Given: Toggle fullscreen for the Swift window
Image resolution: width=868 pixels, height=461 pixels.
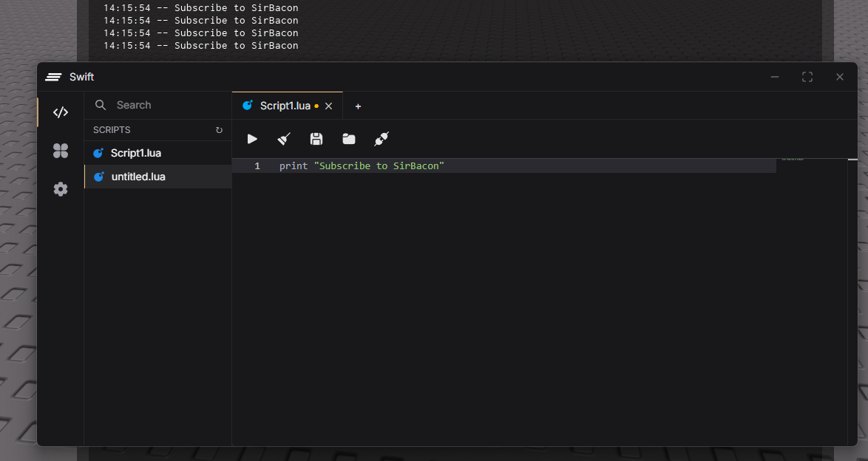Looking at the screenshot, I should click(807, 77).
